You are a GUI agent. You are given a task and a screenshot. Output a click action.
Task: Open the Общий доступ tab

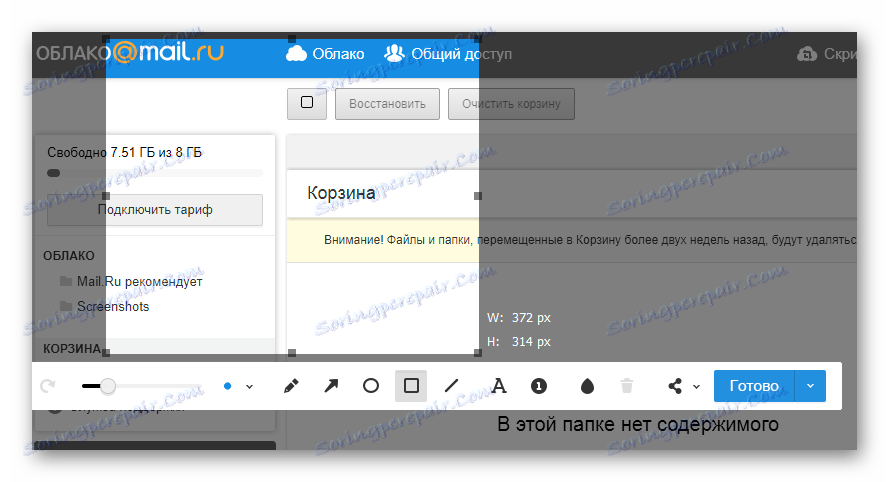[448, 54]
